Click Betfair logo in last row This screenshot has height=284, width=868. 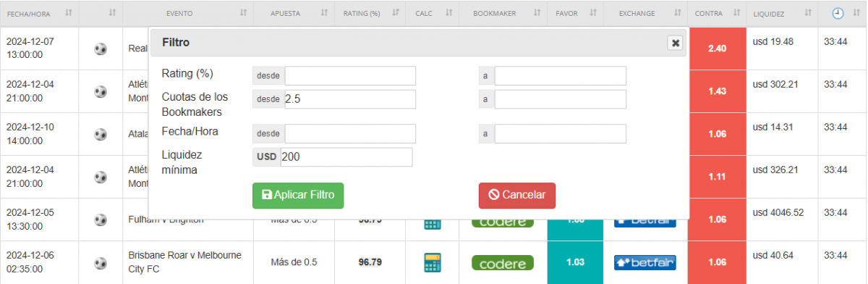(x=645, y=262)
